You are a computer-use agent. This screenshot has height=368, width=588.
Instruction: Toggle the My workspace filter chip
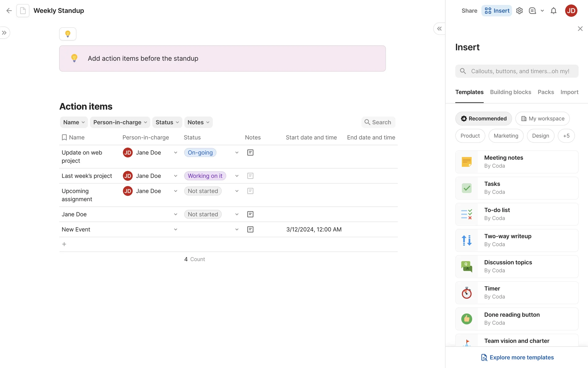tap(542, 119)
